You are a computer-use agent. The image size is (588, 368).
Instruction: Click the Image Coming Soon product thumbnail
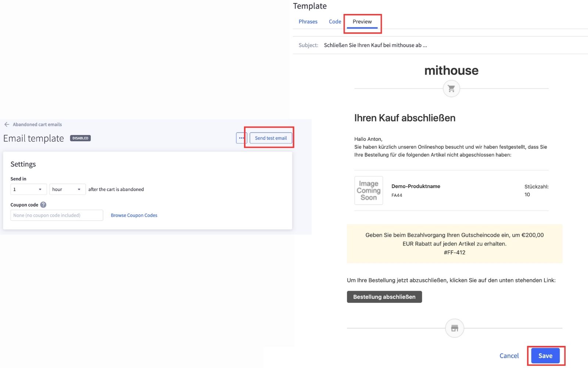pyautogui.click(x=369, y=190)
